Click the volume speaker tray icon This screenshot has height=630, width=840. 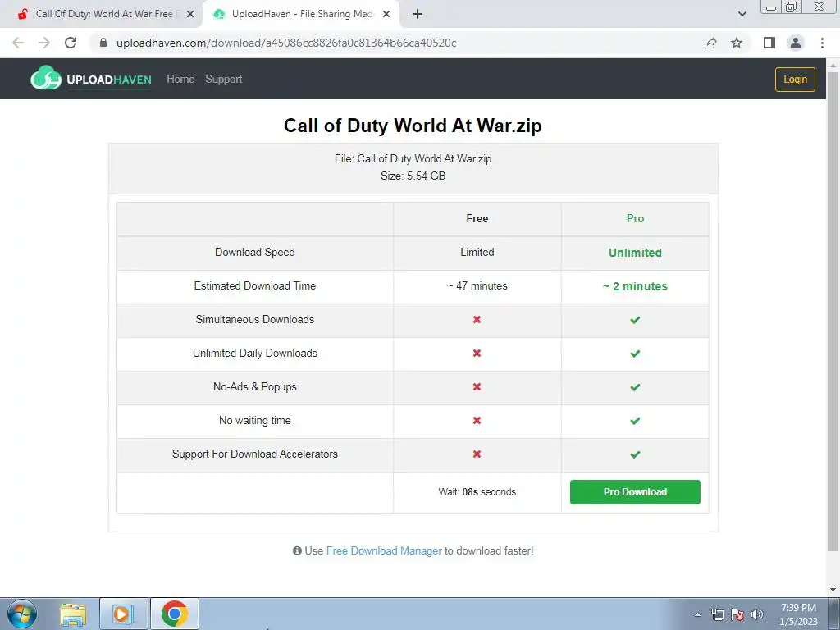[757, 614]
